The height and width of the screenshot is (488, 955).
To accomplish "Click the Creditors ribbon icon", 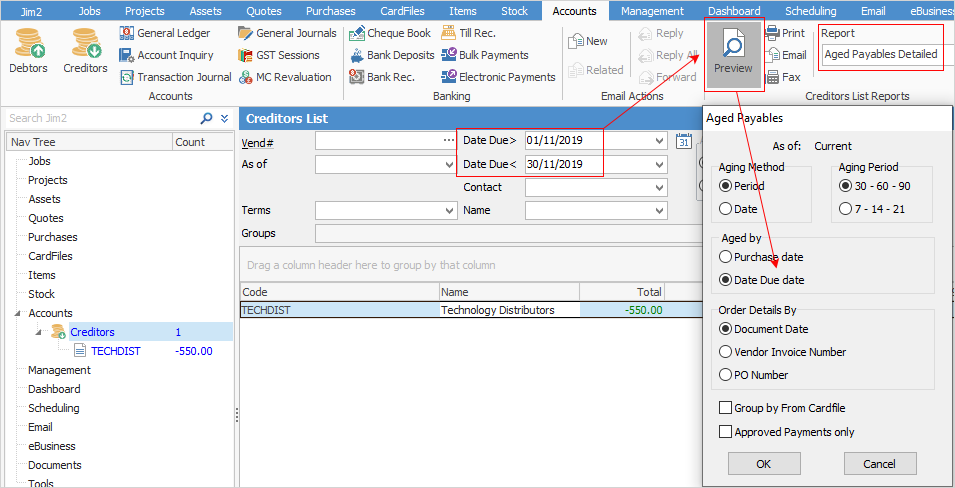I will click(x=85, y=50).
